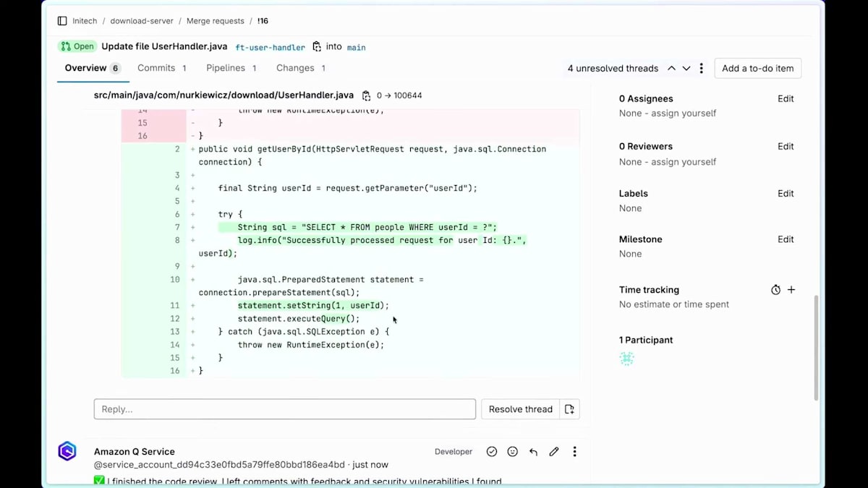This screenshot has width=868, height=488.
Task: Edit the Amazon Q comment with pencil icon
Action: (554, 452)
